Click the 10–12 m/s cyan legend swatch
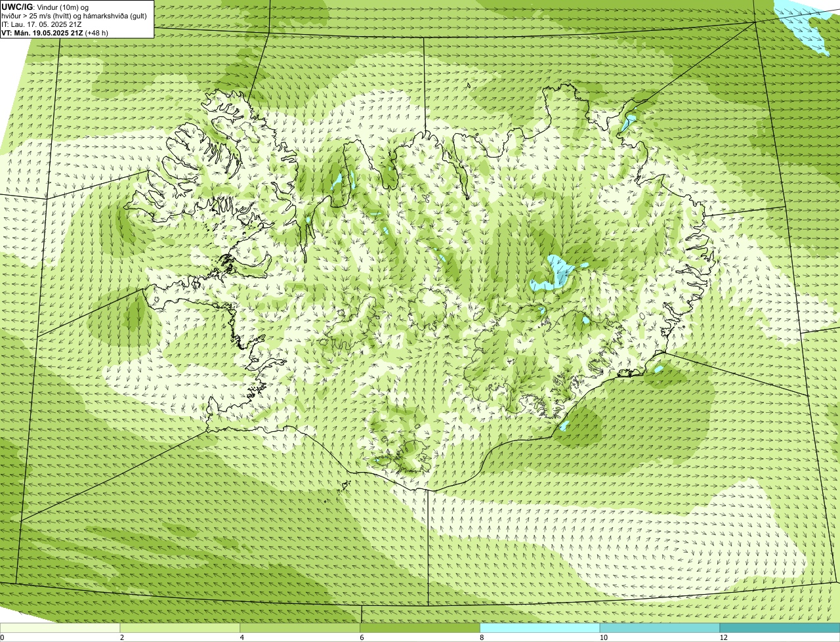840x642 pixels. pyautogui.click(x=660, y=628)
